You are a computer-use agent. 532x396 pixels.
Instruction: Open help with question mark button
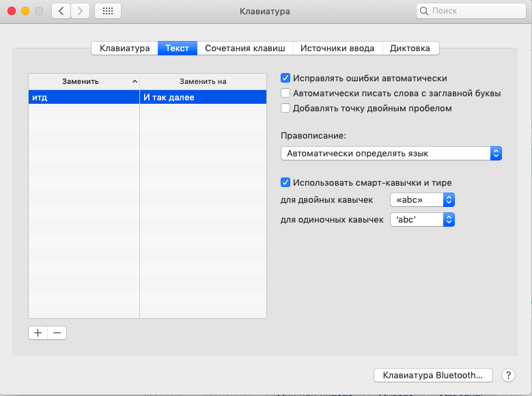508,375
